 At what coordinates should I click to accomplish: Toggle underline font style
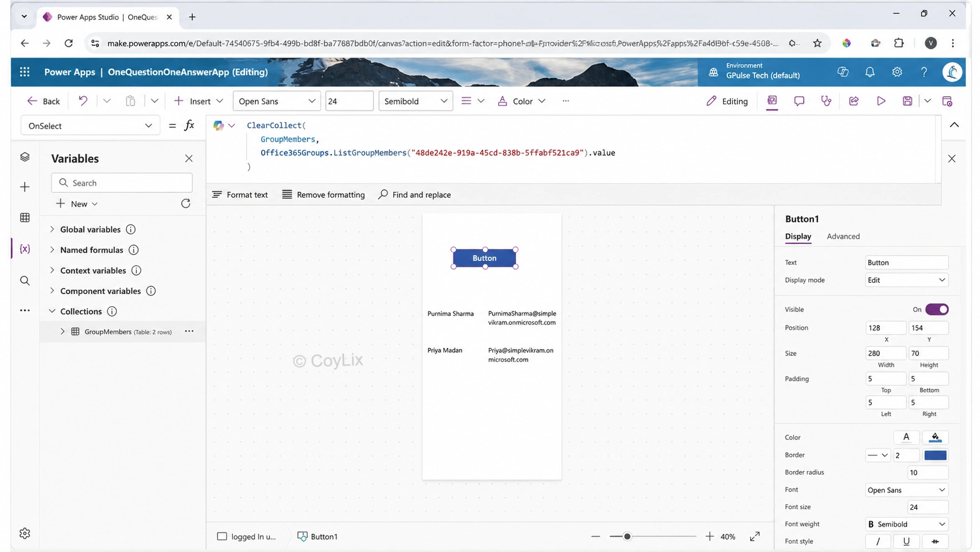point(906,541)
